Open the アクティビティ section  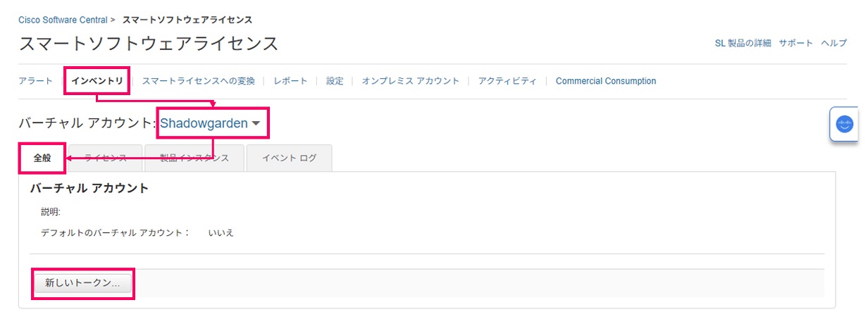click(507, 81)
